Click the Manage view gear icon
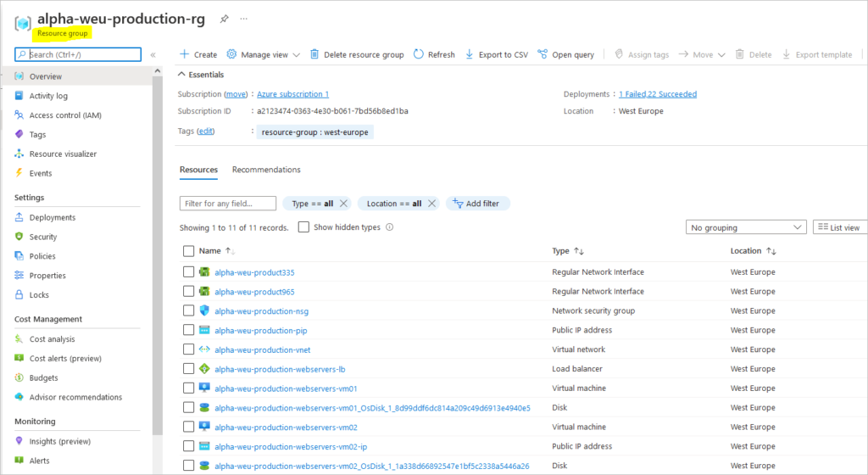This screenshot has width=868, height=475. pos(231,54)
